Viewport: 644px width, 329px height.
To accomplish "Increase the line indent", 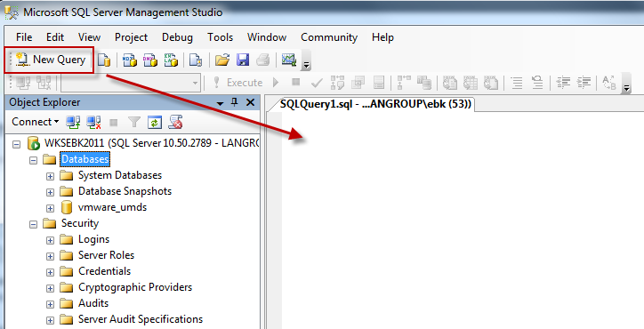I will pos(584,83).
